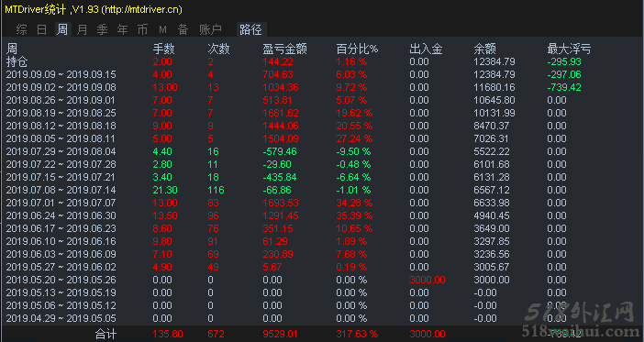Select row 2019.08.12 ~ 2019.08.18

point(61,126)
